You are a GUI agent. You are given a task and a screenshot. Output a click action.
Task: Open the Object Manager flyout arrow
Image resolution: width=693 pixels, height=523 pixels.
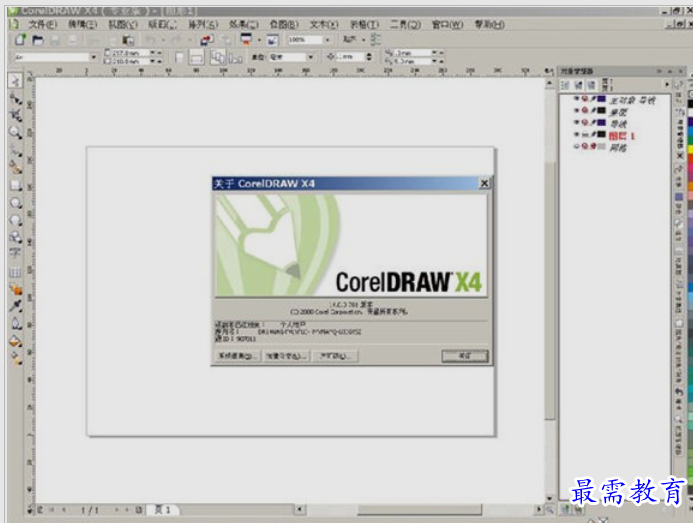667,84
